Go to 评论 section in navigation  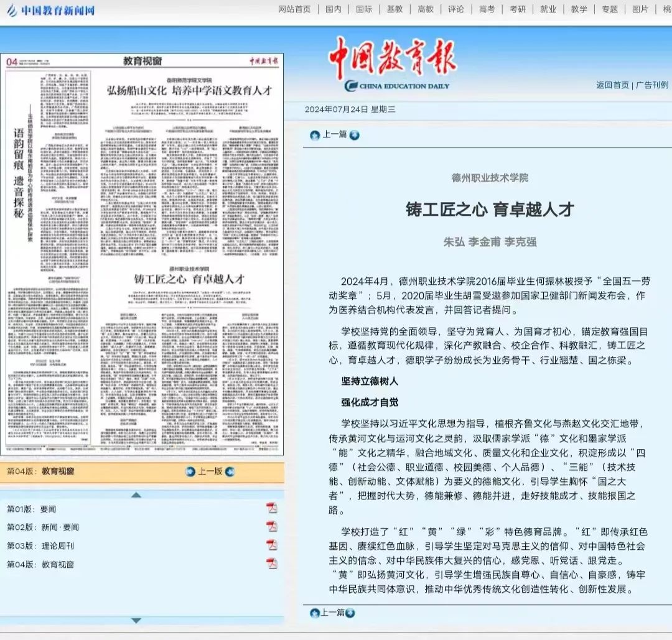(456, 9)
